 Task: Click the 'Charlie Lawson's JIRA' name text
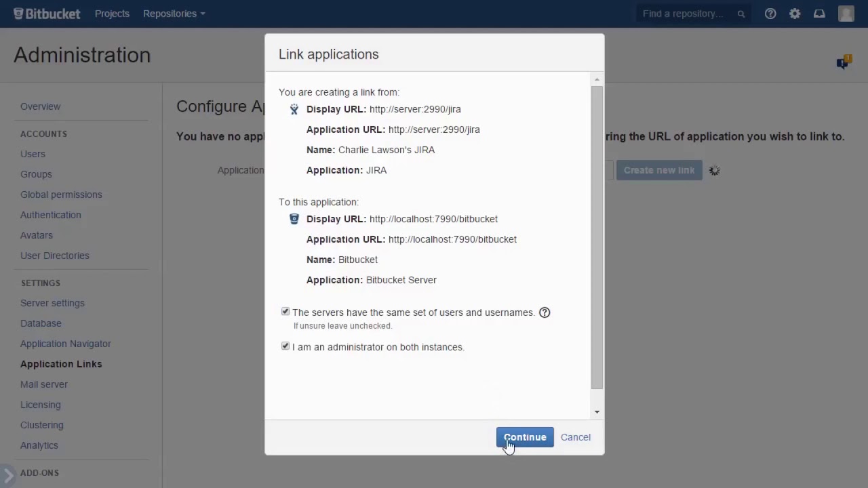click(387, 150)
